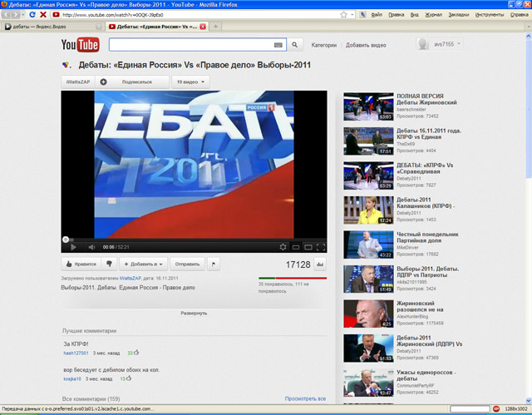Image resolution: width=532 pixels, height=415 pixels.
Task: Subscribe to channel with Подписаться button
Action: pyautogui.click(x=131, y=82)
